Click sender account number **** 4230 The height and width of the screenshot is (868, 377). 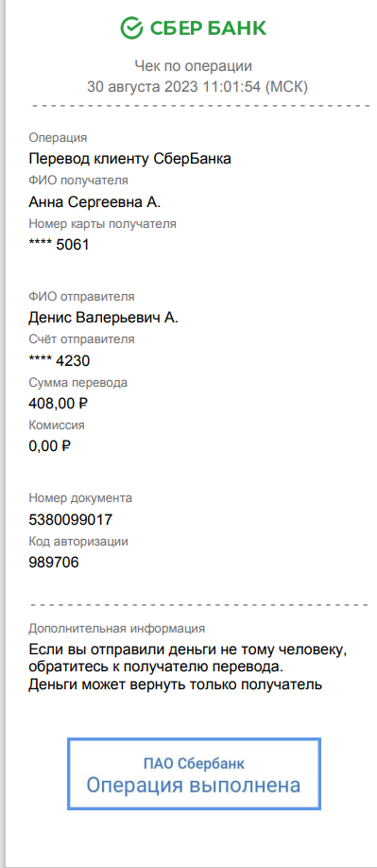coord(60,361)
